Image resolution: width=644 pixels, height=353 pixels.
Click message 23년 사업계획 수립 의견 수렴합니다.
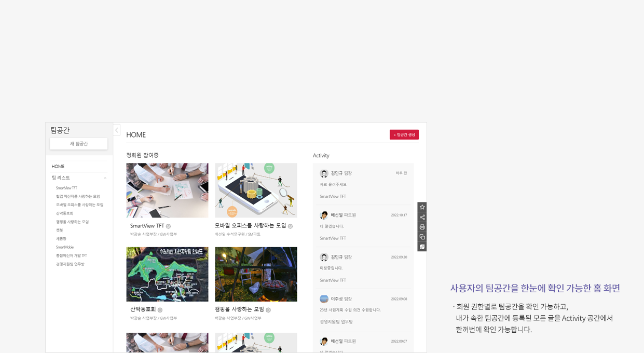[x=350, y=310]
